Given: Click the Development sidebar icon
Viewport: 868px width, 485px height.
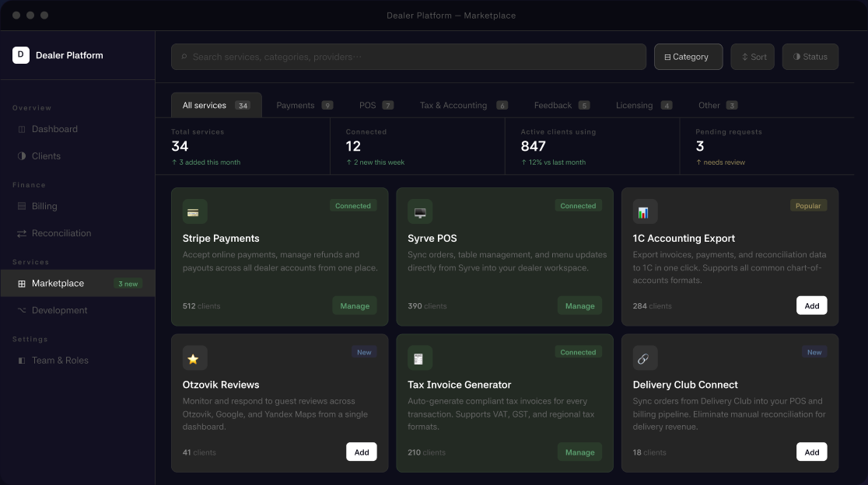Looking at the screenshot, I should 22,310.
